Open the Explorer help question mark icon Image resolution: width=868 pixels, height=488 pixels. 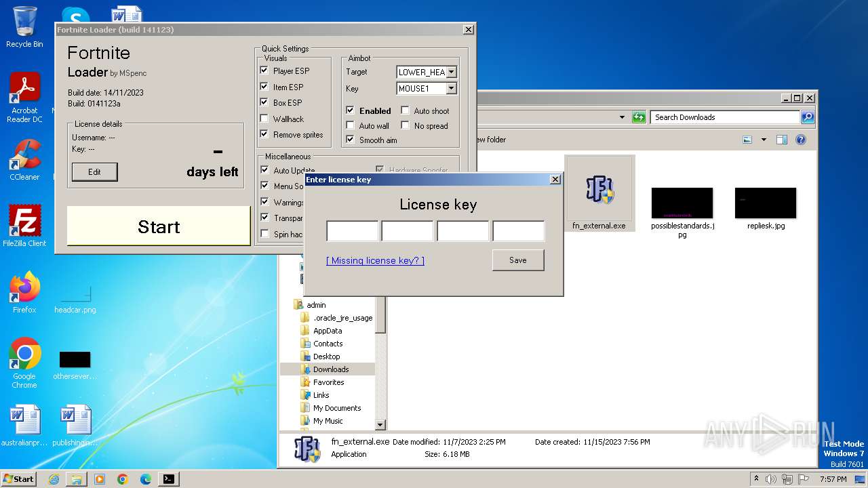[x=801, y=140]
